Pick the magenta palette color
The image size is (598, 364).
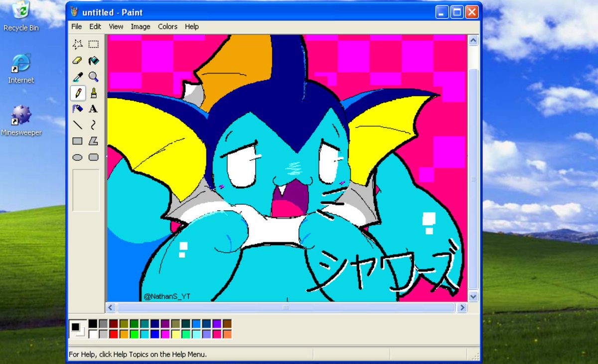pos(165,334)
